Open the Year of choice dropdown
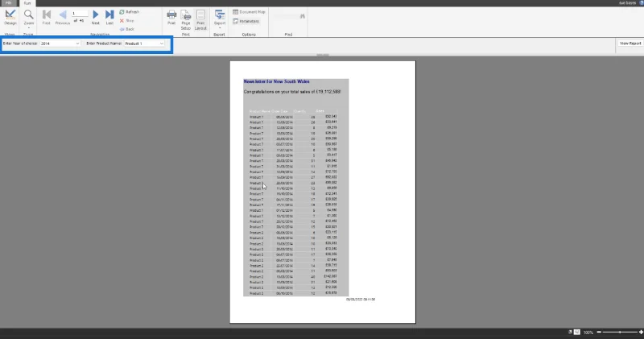This screenshot has height=339, width=644. pos(60,43)
